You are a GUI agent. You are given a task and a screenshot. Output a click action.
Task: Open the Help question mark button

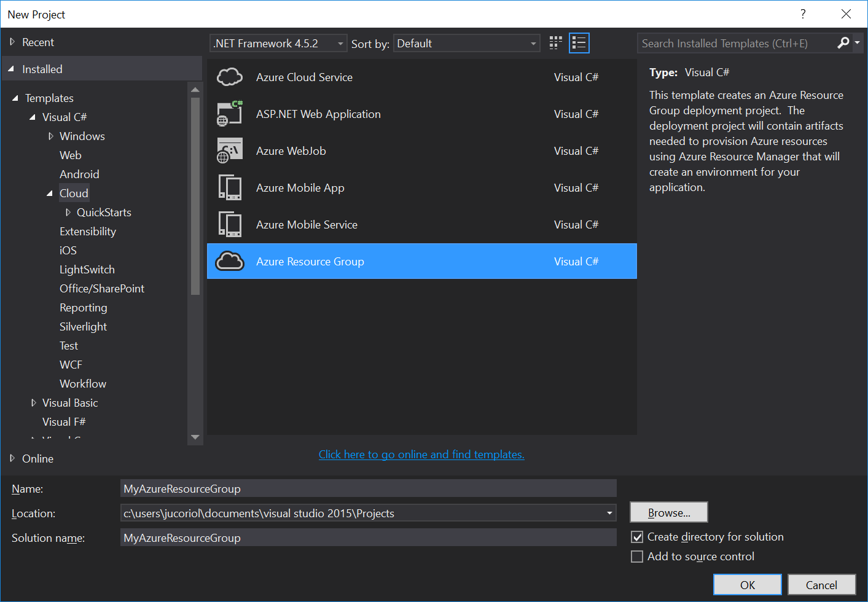803,14
